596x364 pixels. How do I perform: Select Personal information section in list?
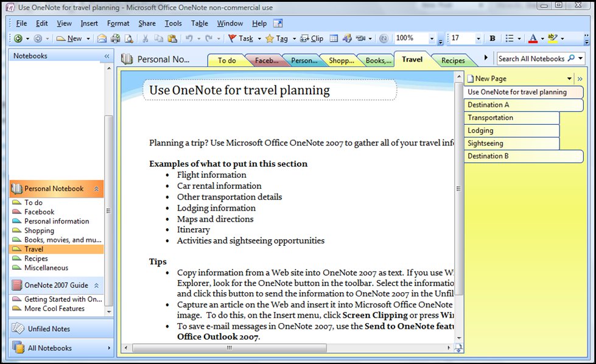57,221
